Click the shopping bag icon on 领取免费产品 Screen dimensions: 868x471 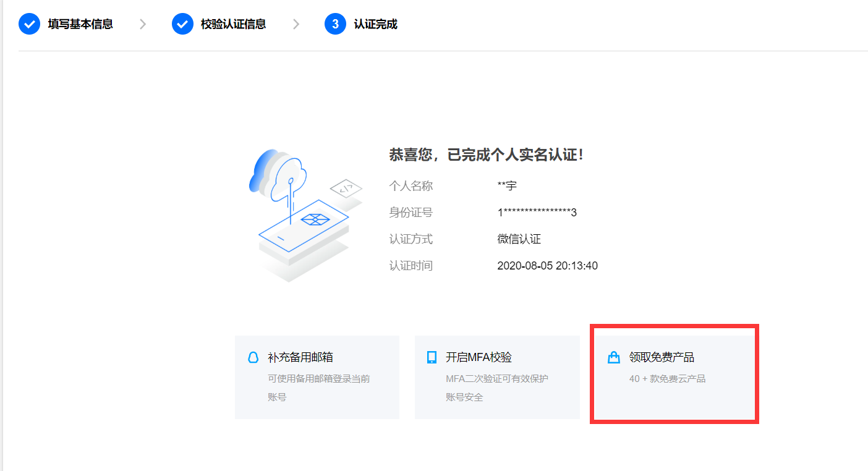pyautogui.click(x=613, y=357)
